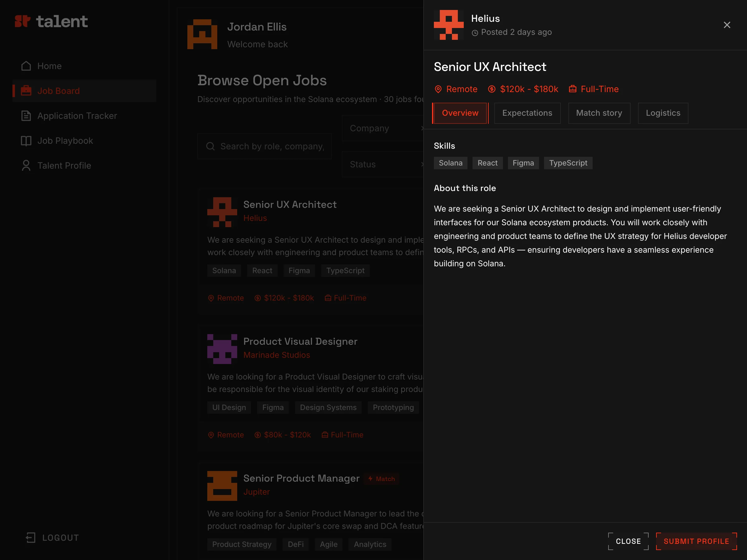Image resolution: width=747 pixels, height=560 pixels.
Task: Open the Status filter dropdown
Action: 383,164
